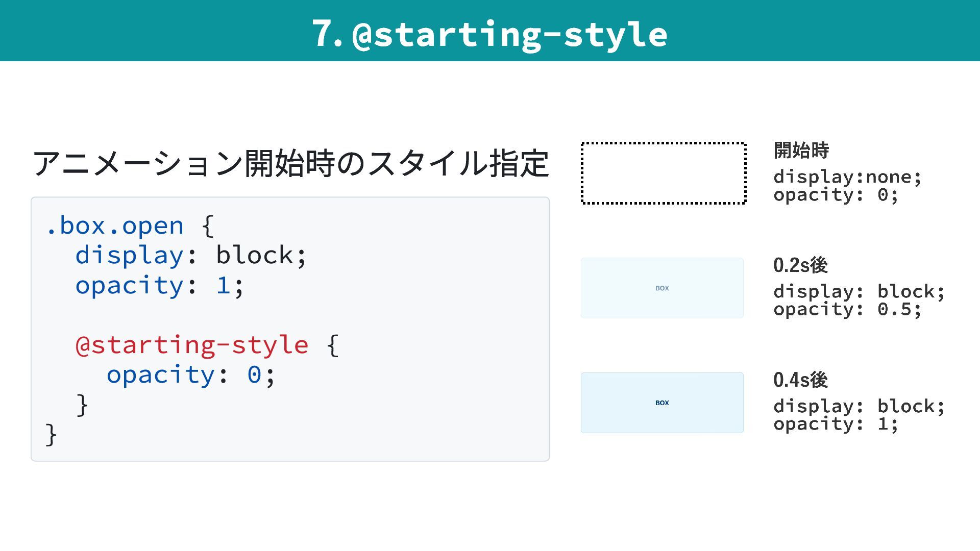Click the Japanese heading アニメーション開始時のスタイル指定
The width and height of the screenshot is (980, 551).
[290, 163]
